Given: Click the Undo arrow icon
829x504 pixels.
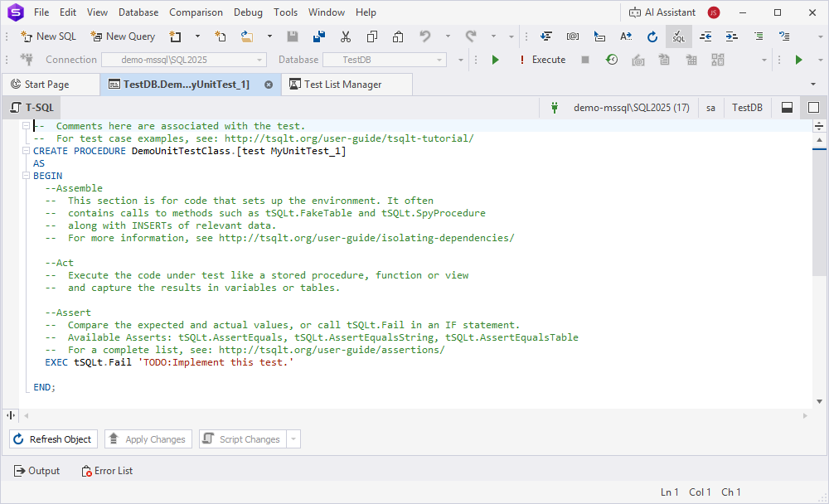Looking at the screenshot, I should 425,36.
